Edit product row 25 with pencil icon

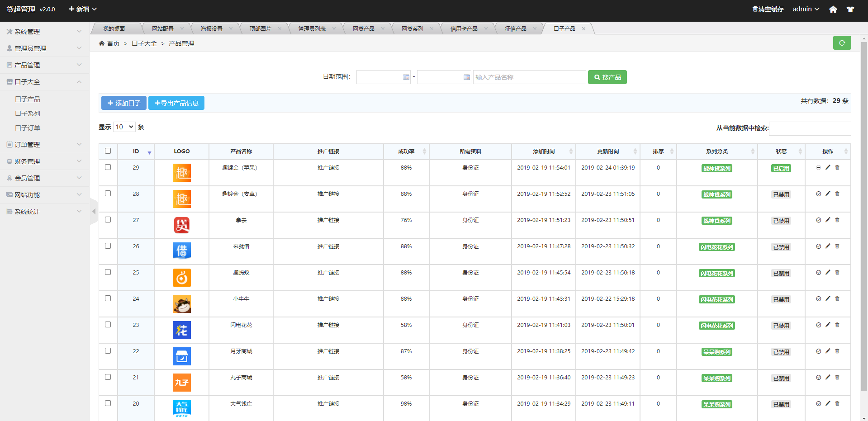click(828, 272)
